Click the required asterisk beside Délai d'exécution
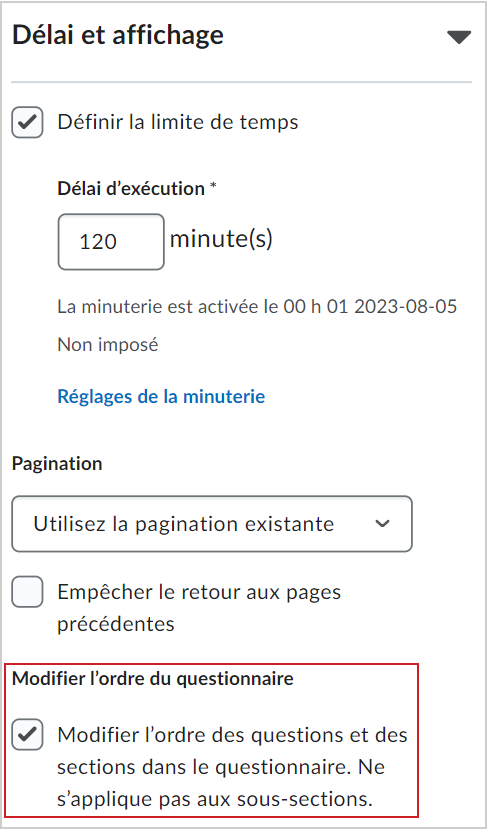Viewport: 487px width, 830px height. coord(213,186)
